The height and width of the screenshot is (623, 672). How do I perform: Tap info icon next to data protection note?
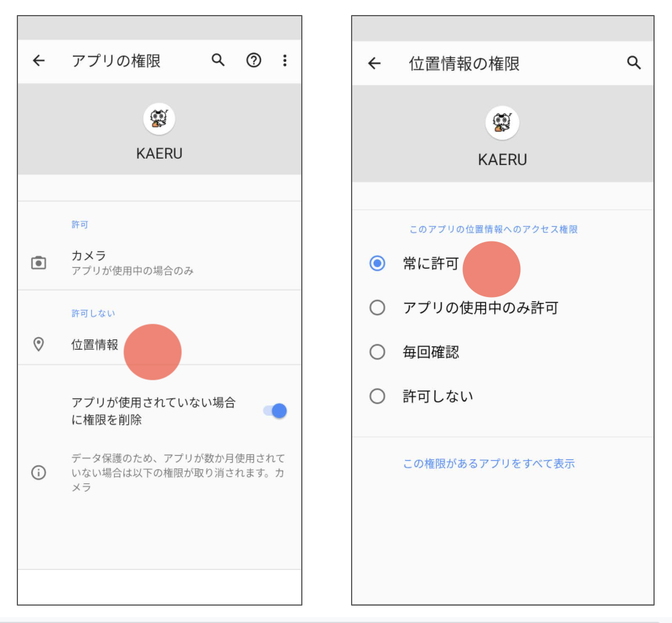[x=39, y=472]
